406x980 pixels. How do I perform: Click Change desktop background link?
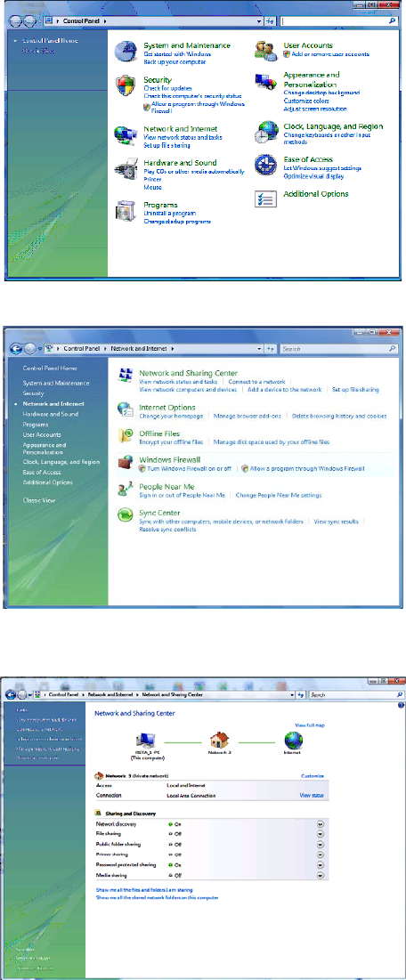321,93
